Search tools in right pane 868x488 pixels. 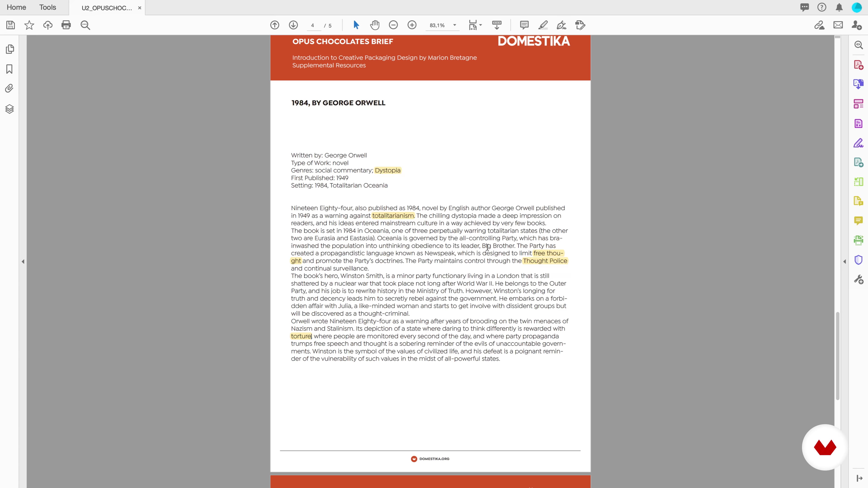pos(859,45)
